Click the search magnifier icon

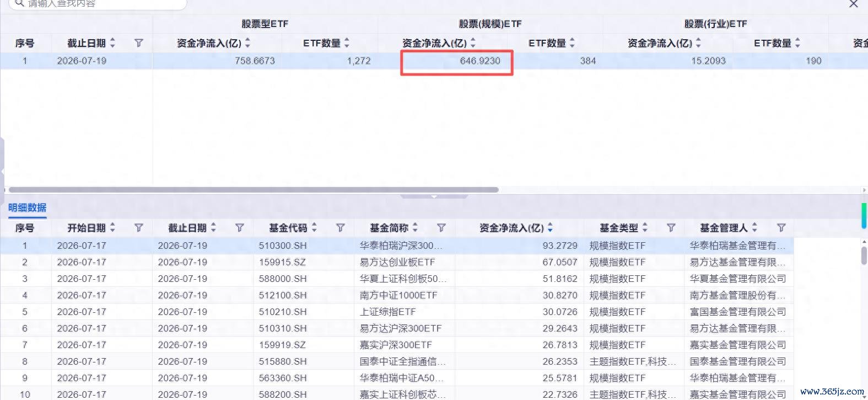tap(19, 3)
